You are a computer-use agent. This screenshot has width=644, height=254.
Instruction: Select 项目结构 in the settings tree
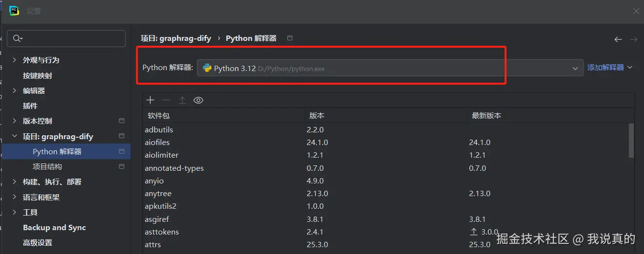47,166
